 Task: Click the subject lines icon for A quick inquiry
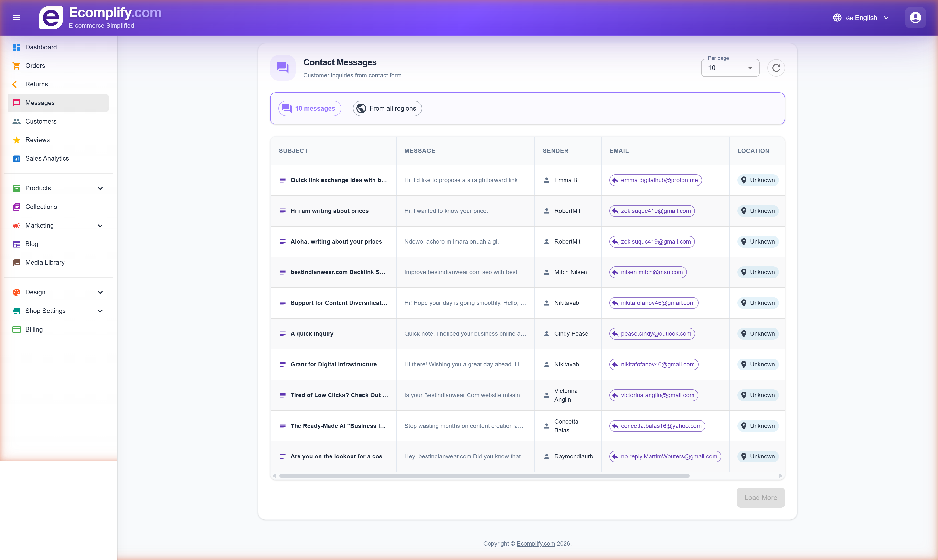point(282,334)
